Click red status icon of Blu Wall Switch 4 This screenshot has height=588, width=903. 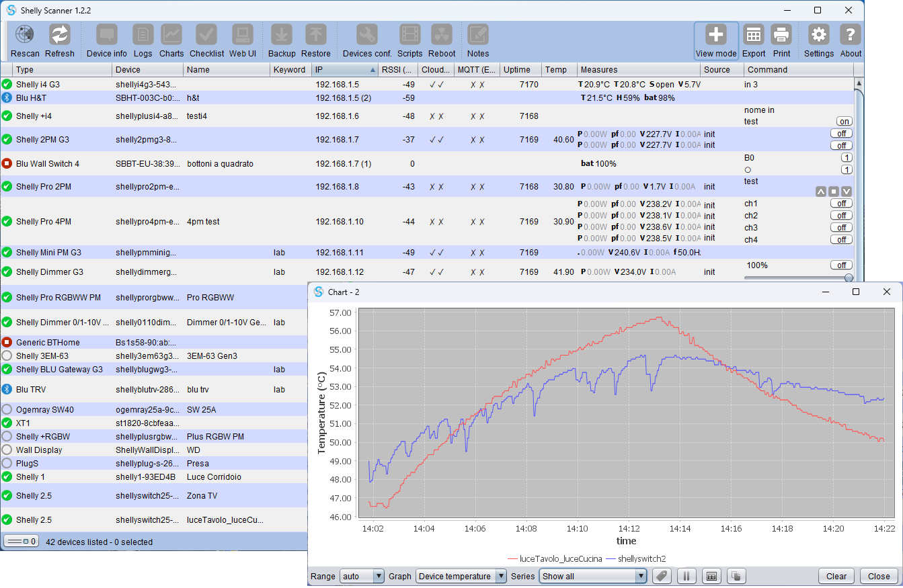pyautogui.click(x=7, y=163)
